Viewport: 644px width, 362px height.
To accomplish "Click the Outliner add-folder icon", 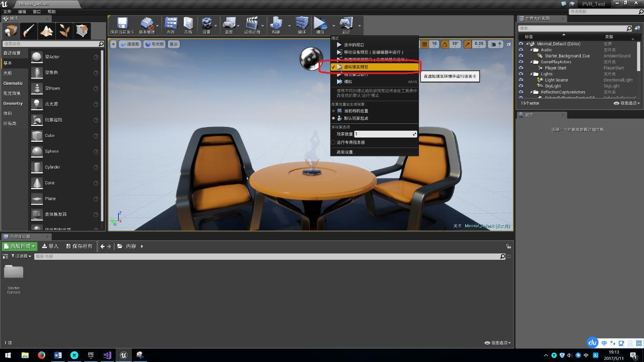I will tap(638, 28).
